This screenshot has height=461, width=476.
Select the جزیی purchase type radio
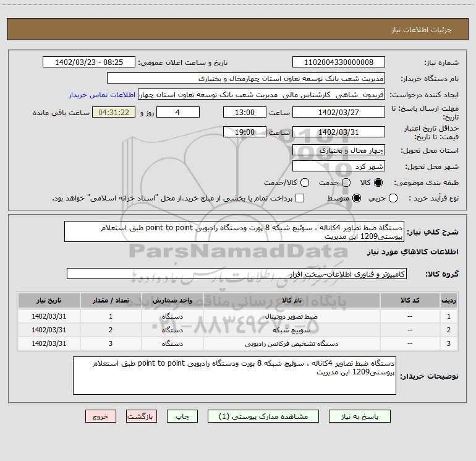coord(393,198)
